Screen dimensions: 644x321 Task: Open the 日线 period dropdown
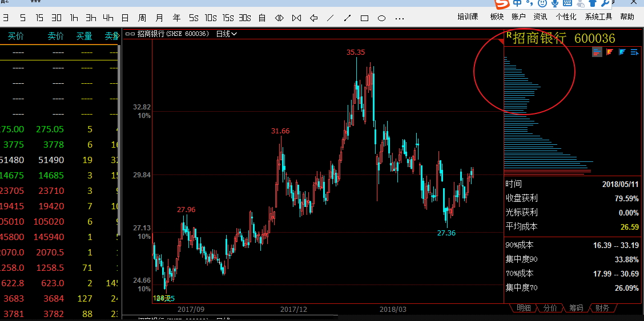click(x=226, y=34)
